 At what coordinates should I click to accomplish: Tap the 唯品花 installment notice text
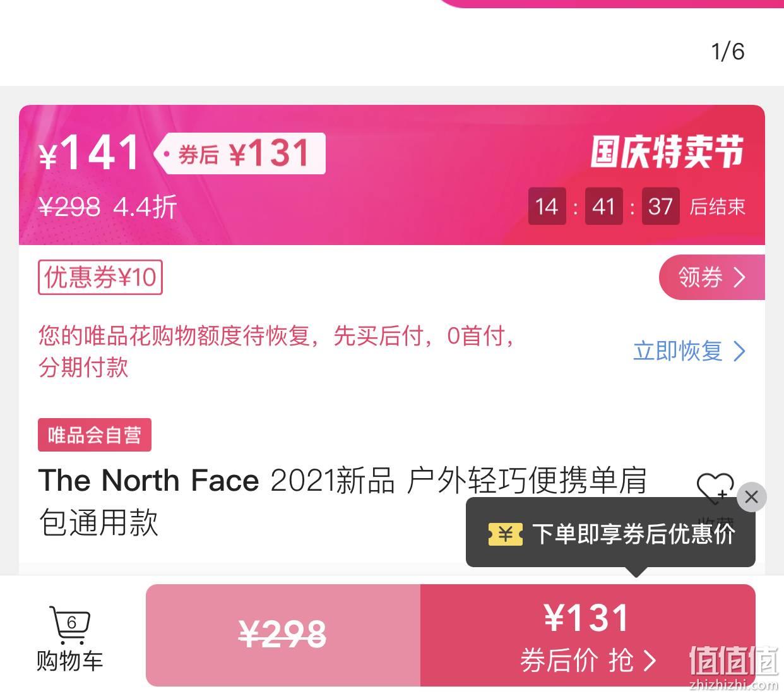click(276, 351)
